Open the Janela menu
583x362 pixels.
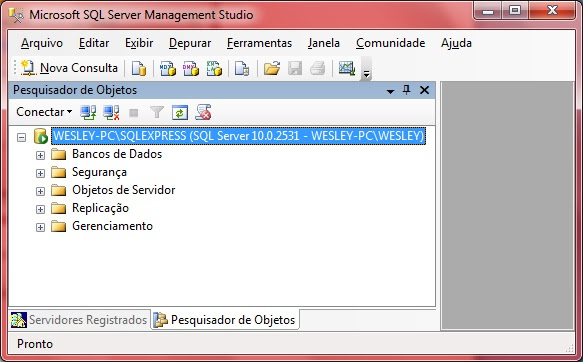(x=323, y=43)
